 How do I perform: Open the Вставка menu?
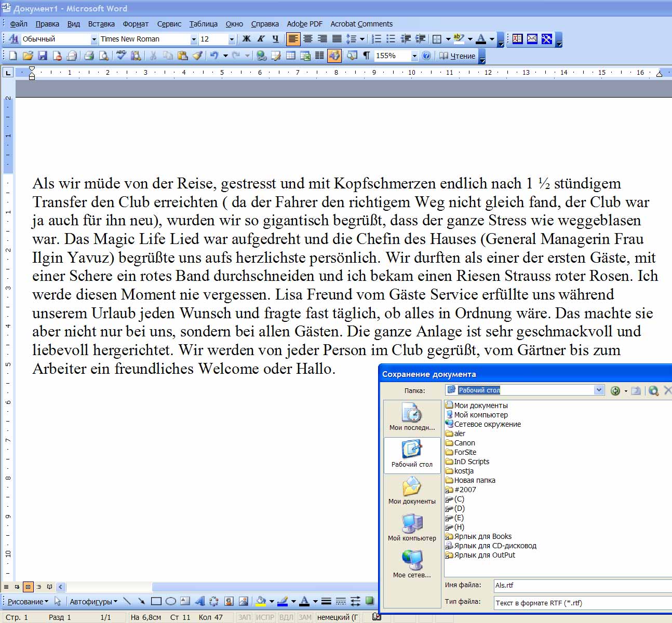[x=101, y=24]
